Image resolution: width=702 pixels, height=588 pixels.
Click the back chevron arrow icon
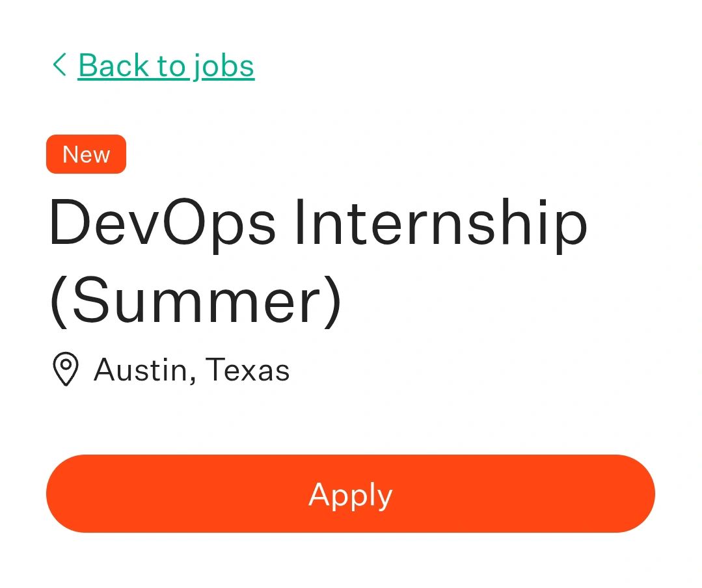(x=59, y=65)
